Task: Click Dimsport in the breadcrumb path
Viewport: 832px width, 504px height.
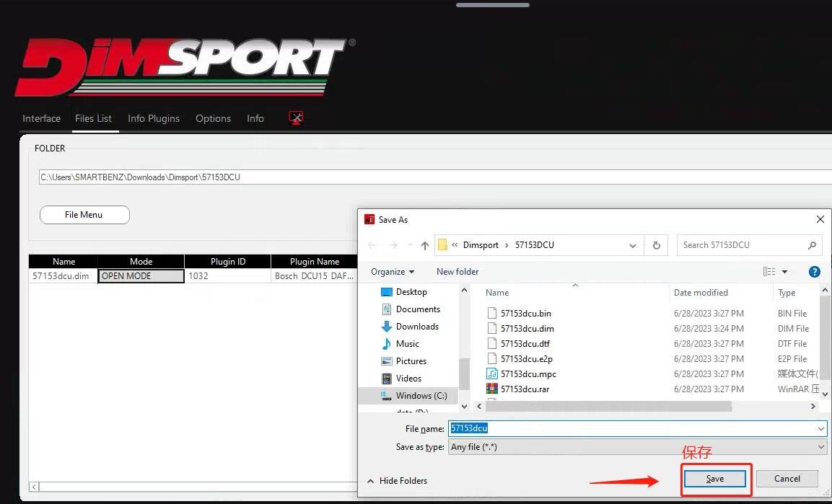Action: coord(481,245)
